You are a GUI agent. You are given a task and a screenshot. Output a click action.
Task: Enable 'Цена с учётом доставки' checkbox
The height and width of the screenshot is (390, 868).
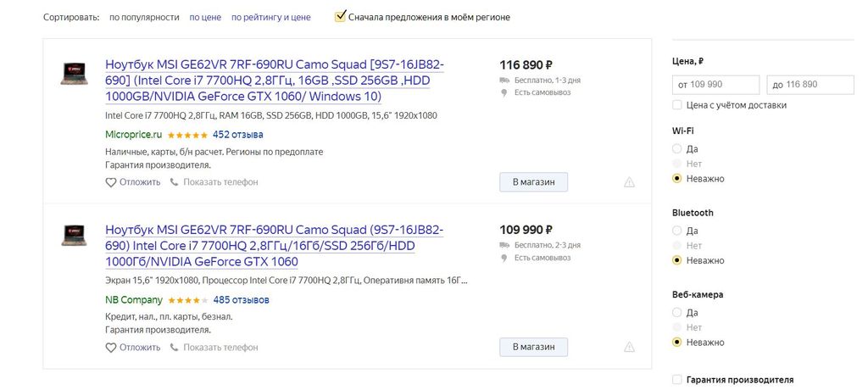pyautogui.click(x=676, y=105)
